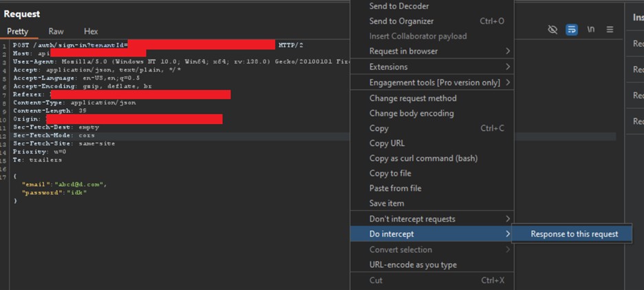Expand the Do intercept submenu arrow
The width and height of the screenshot is (644, 290).
coord(508,234)
